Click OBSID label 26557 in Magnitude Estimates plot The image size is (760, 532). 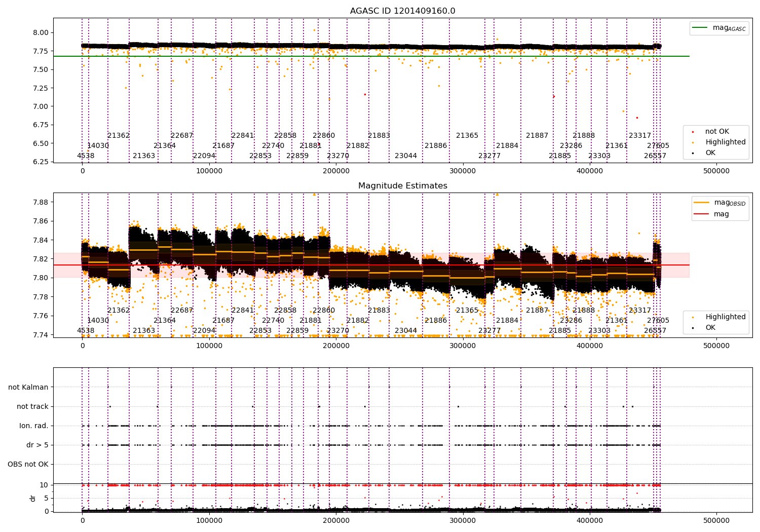point(655,330)
